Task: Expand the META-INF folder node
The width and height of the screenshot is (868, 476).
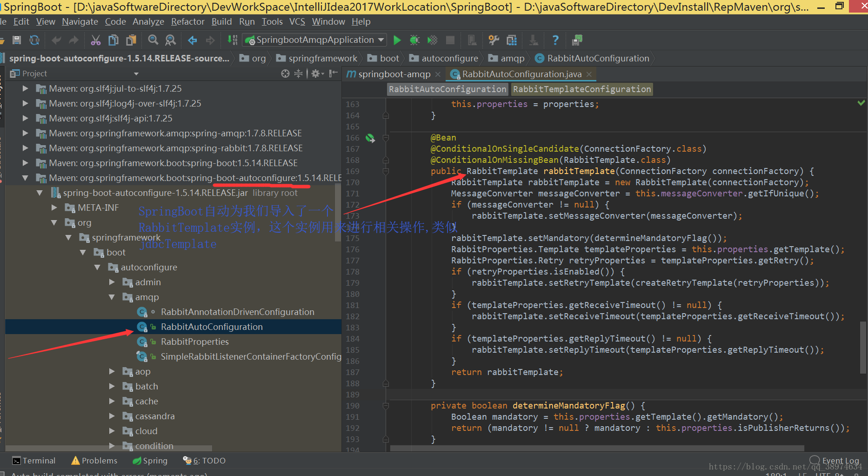Action: pos(54,208)
